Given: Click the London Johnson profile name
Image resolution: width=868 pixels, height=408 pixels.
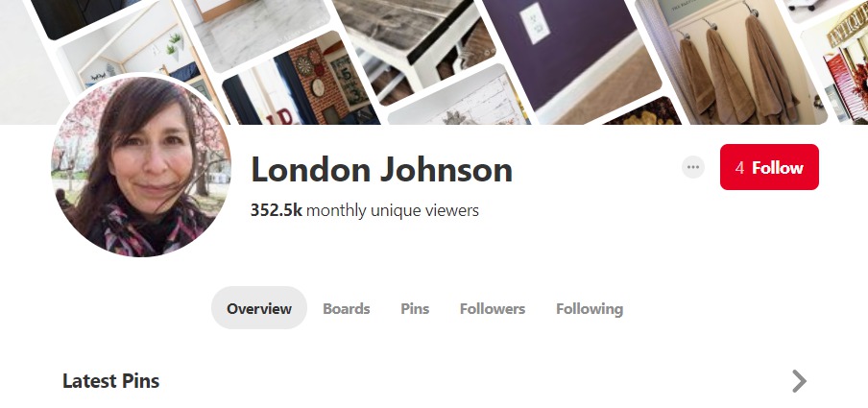Looking at the screenshot, I should (381, 169).
